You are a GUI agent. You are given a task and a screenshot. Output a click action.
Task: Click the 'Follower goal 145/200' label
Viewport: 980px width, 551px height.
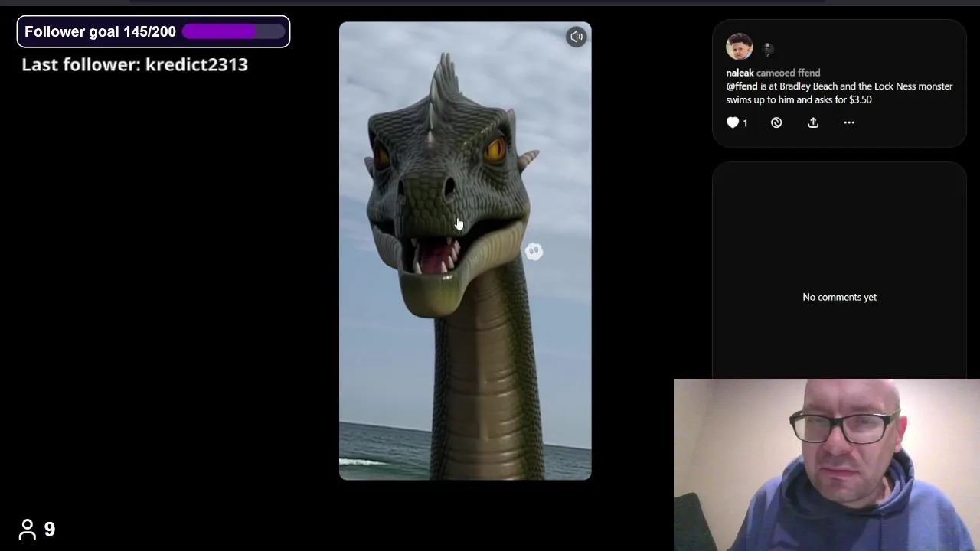coord(100,31)
